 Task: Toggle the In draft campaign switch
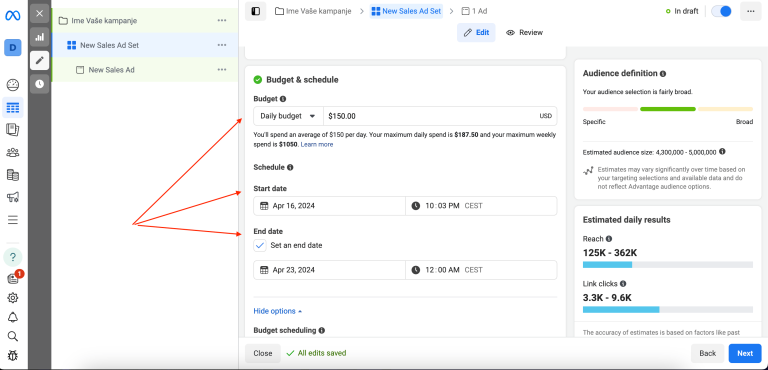point(721,11)
